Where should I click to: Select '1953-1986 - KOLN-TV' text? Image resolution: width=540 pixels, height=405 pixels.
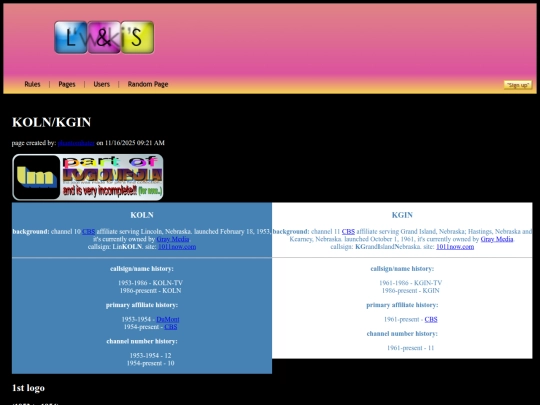pyautogui.click(x=150, y=283)
